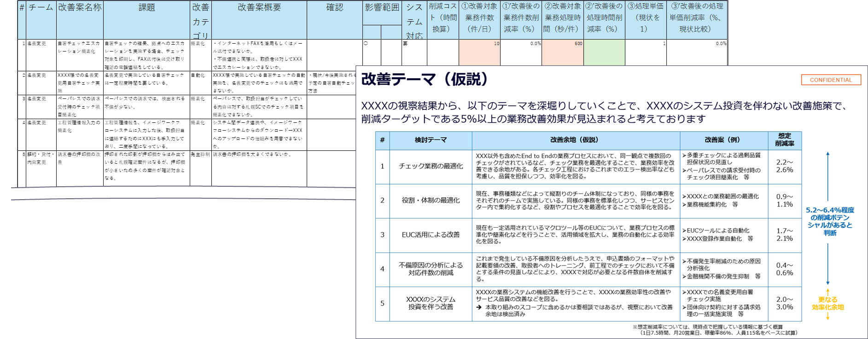Click 請求書の押印欄を大きくできないか。 cell
Screen dimensions: 868x339
click(x=259, y=168)
